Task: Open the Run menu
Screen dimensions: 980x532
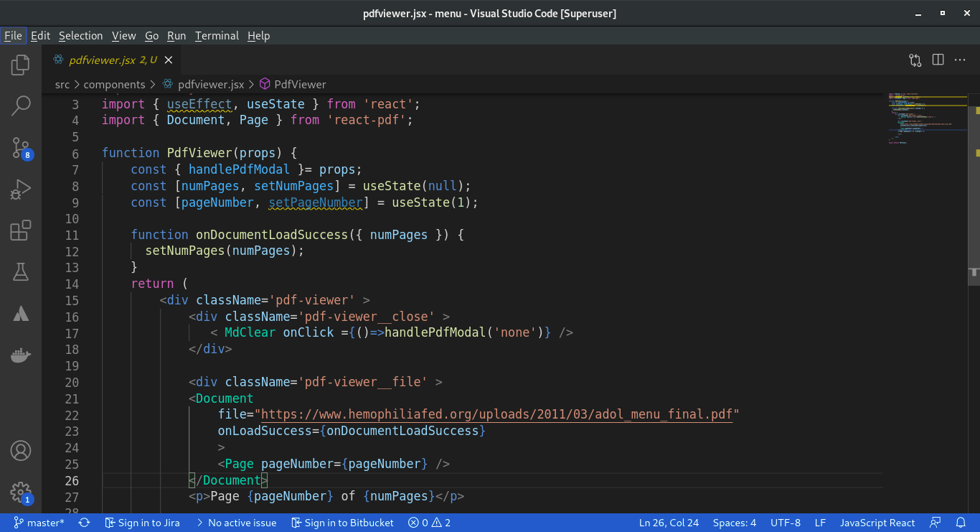Action: click(x=176, y=35)
